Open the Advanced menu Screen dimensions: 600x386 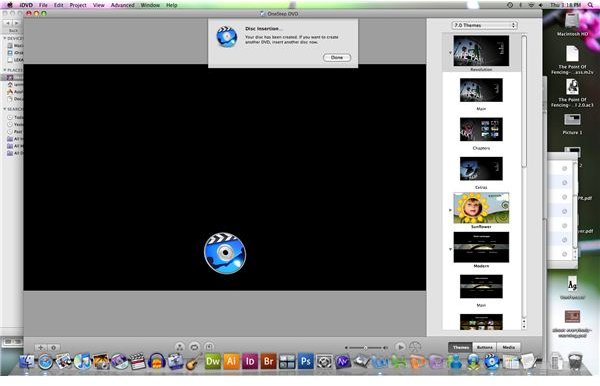click(x=122, y=5)
